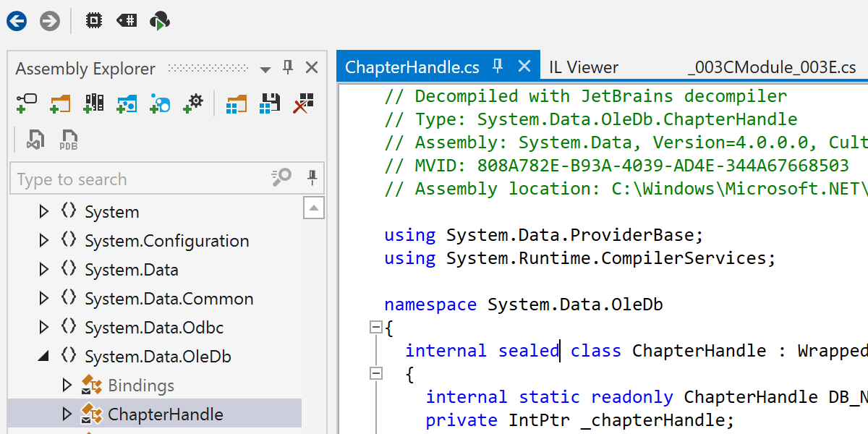Screen dimensions: 868x434
Task: Pin the ChapterHandle.cs tab
Action: pyautogui.click(x=498, y=67)
